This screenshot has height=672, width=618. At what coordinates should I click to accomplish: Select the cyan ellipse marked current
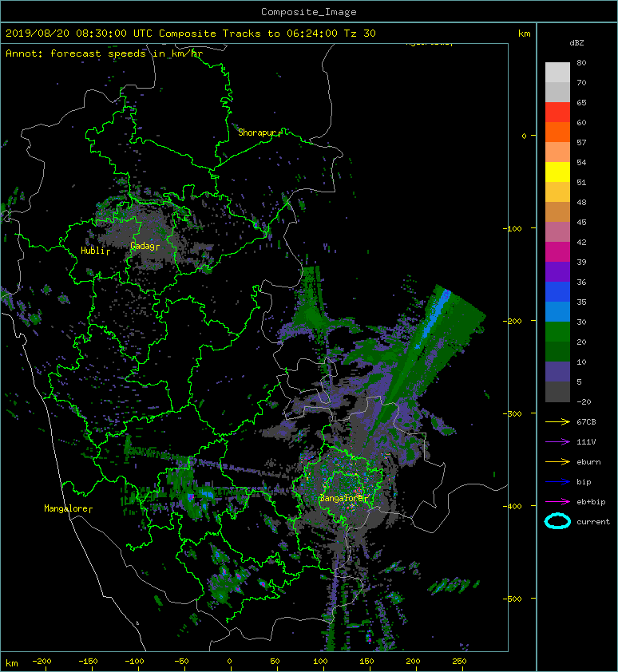[x=557, y=521]
